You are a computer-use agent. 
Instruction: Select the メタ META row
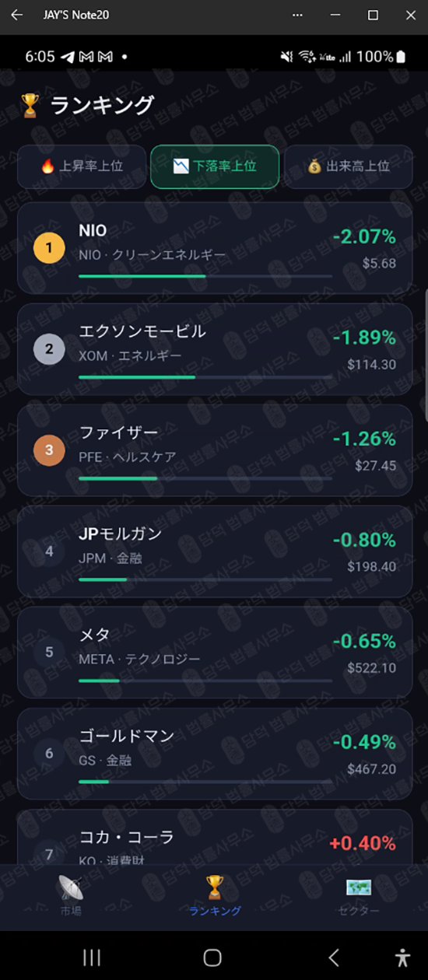tap(215, 653)
